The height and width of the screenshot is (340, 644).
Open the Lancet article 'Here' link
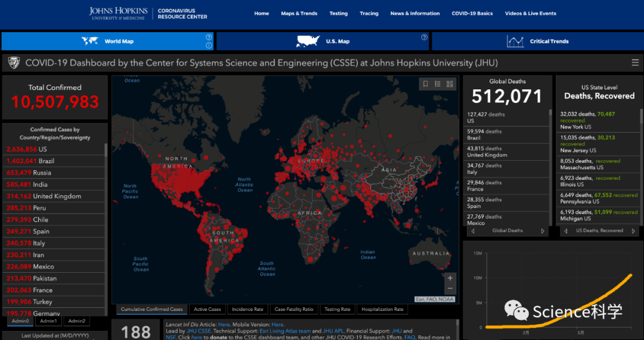click(x=224, y=325)
